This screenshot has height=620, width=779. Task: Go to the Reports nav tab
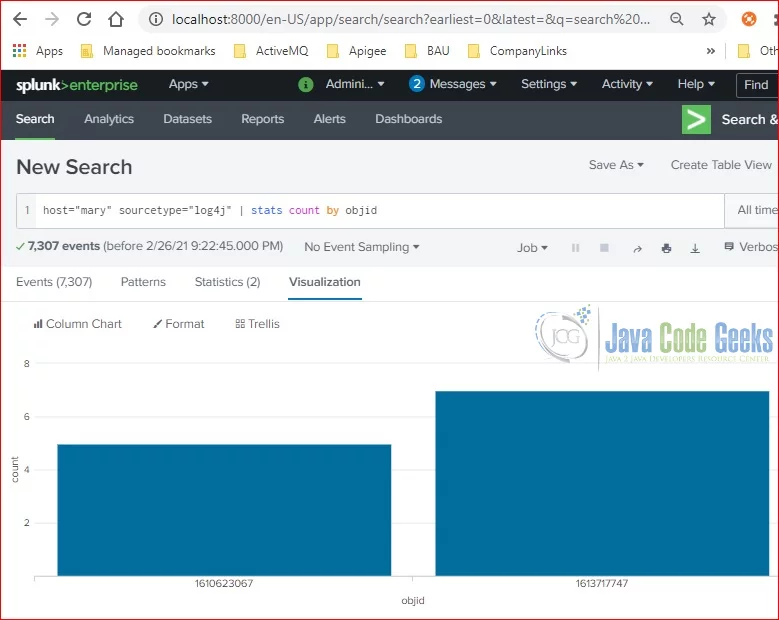pyautogui.click(x=262, y=119)
